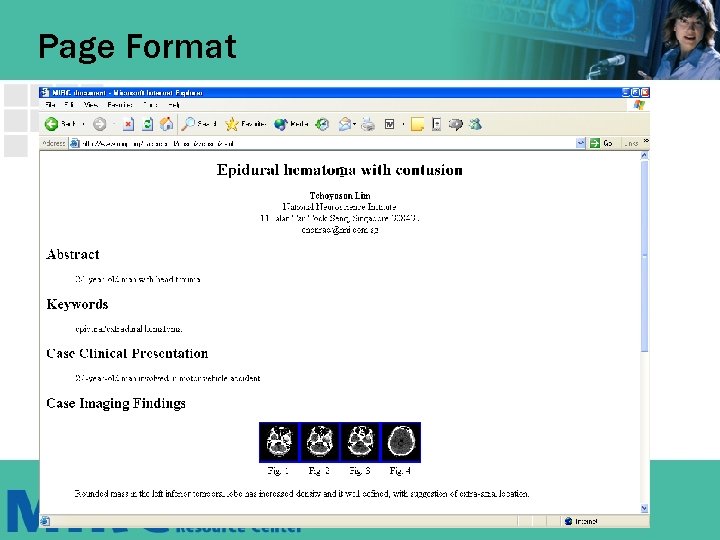
Task: Click the Research document icon
Action: point(436,124)
